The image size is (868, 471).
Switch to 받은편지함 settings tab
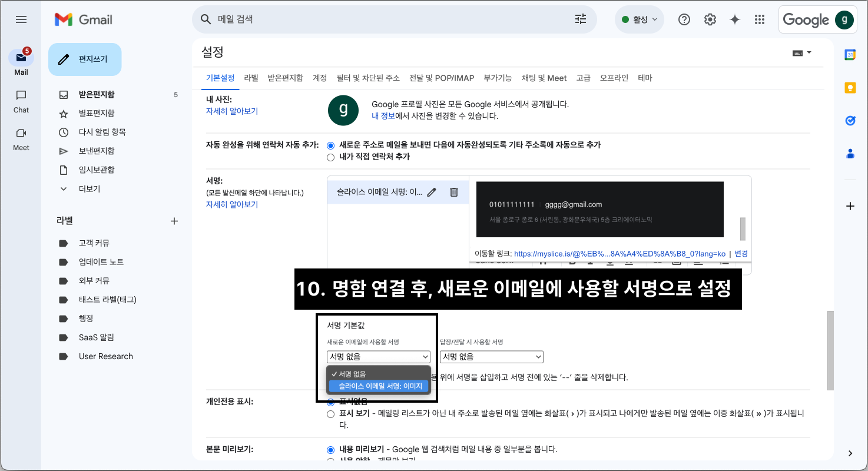285,78
